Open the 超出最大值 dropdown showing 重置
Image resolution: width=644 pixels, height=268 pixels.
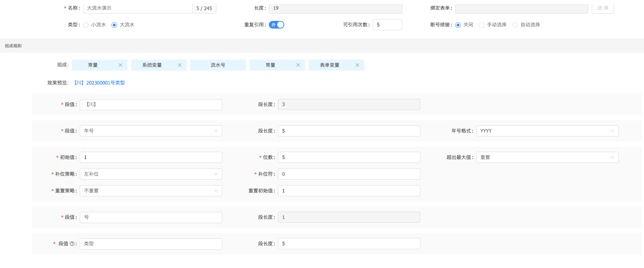547,157
